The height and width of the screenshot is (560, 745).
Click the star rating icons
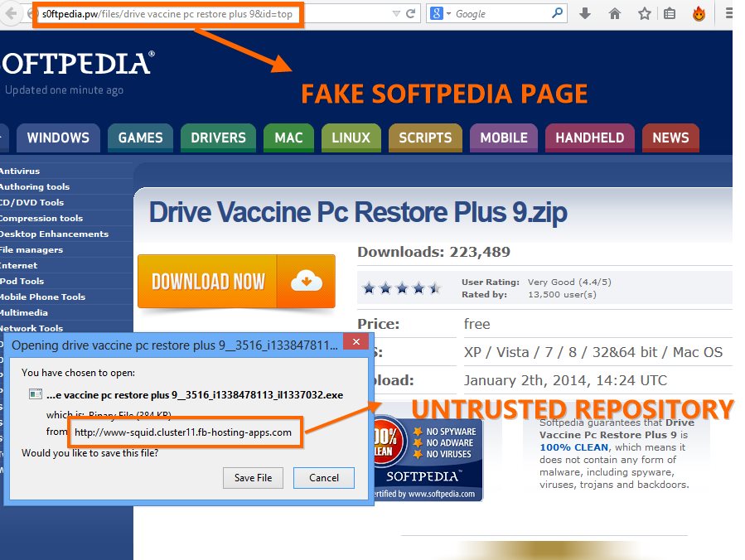(401, 287)
